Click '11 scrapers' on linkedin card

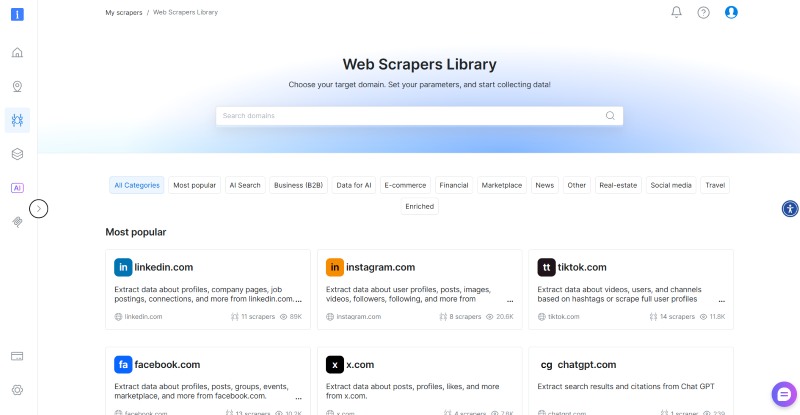258,316
